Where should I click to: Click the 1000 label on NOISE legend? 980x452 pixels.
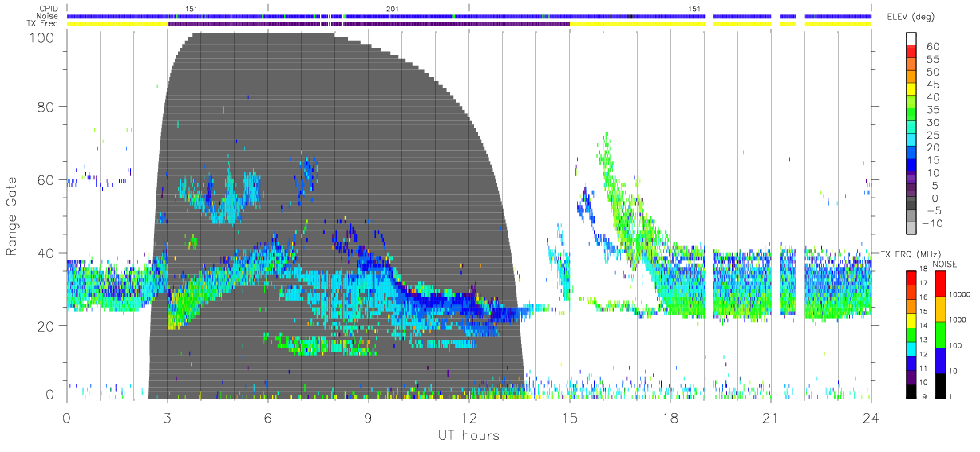click(x=958, y=320)
